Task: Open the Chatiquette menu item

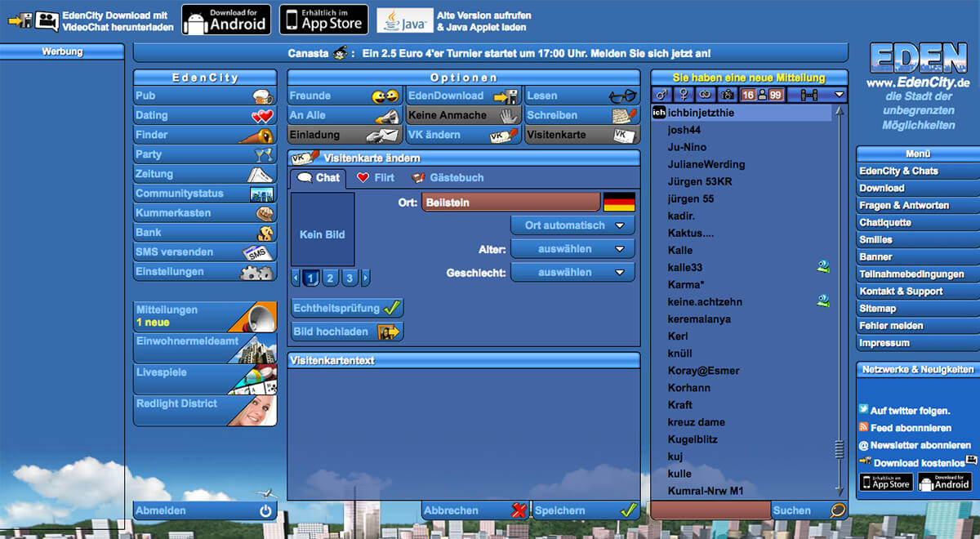Action: (x=918, y=222)
